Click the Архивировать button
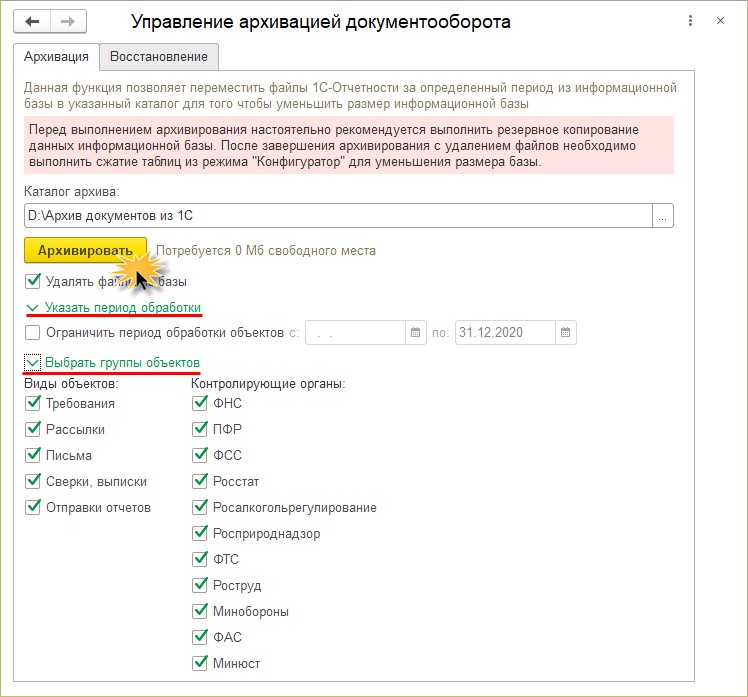748x697 pixels. 85,250
